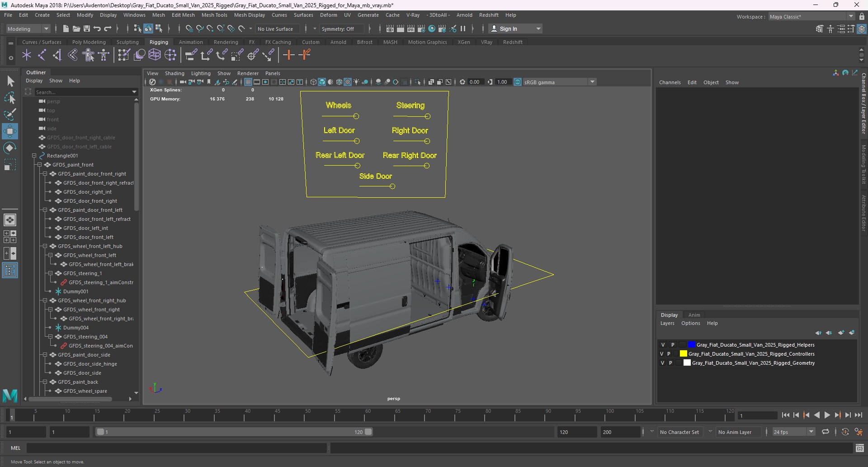Click the Auto keyframe toggle icon
The image size is (868, 467).
(845, 432)
